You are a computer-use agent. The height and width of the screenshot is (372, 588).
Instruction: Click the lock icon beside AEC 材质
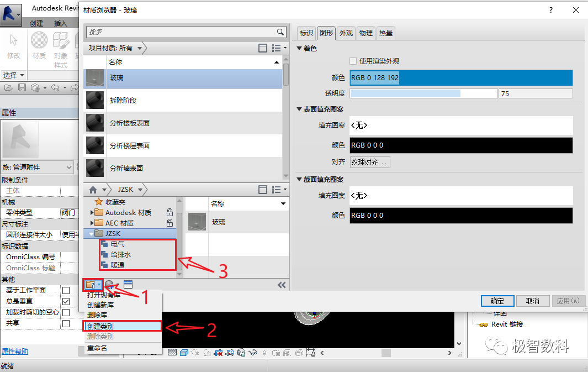(169, 223)
